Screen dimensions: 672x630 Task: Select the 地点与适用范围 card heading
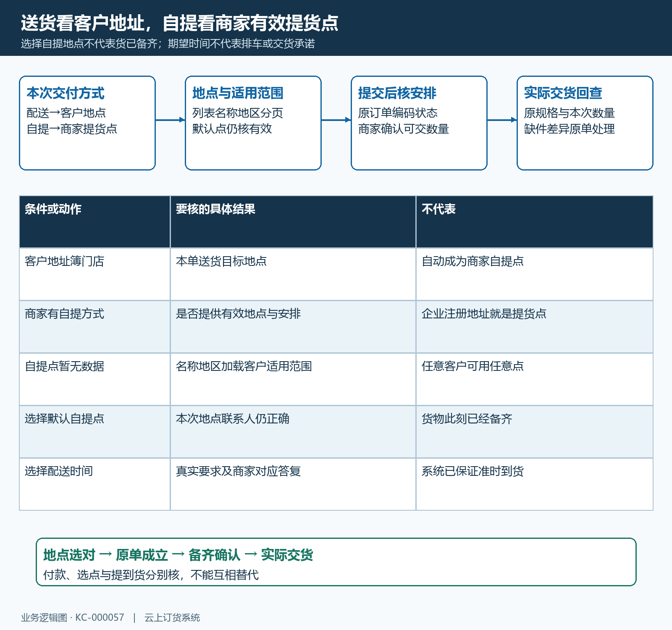(x=238, y=93)
